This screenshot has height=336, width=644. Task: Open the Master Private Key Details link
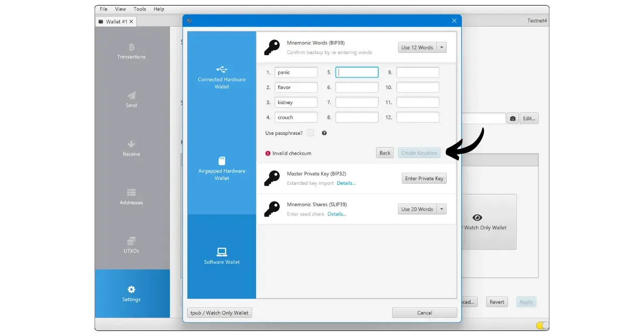pyautogui.click(x=346, y=183)
